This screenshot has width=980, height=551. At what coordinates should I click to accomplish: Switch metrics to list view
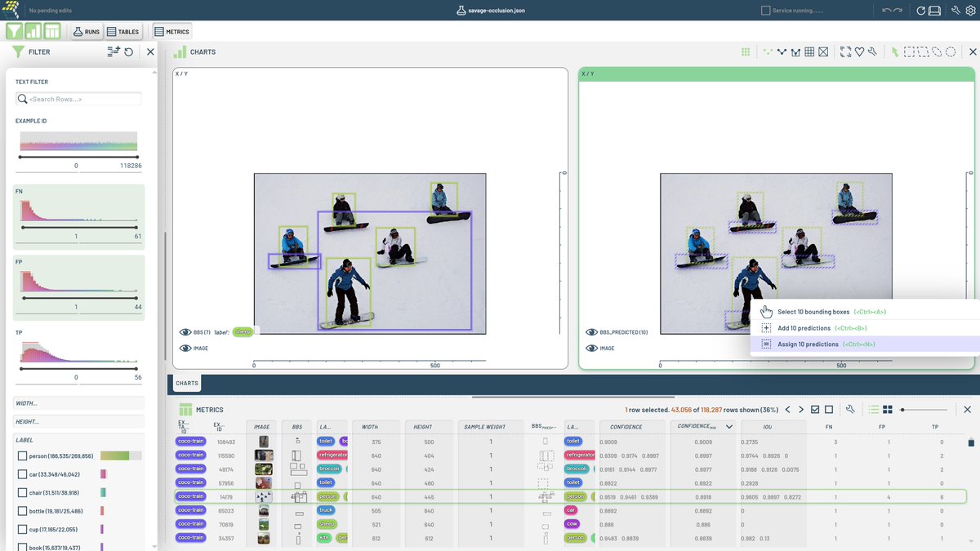[x=874, y=410]
